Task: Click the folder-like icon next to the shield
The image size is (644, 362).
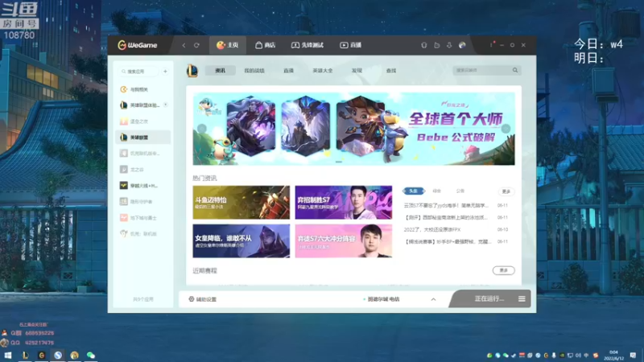Action: [436, 45]
